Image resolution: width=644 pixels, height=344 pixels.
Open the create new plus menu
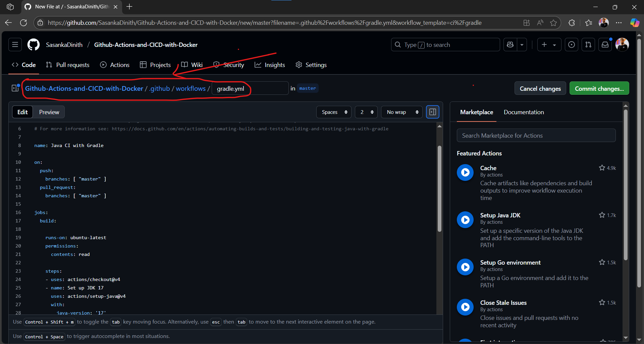point(549,45)
